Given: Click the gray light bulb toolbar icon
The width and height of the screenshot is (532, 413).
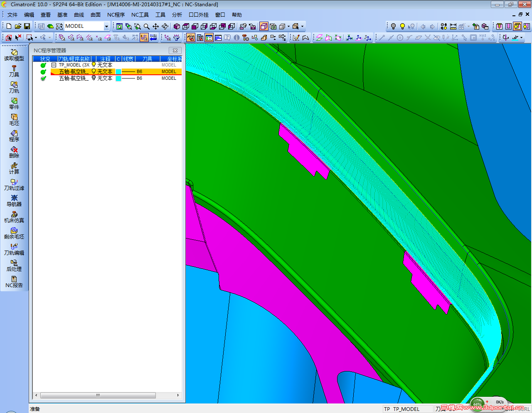Looking at the screenshot, I should pyautogui.click(x=393, y=26).
